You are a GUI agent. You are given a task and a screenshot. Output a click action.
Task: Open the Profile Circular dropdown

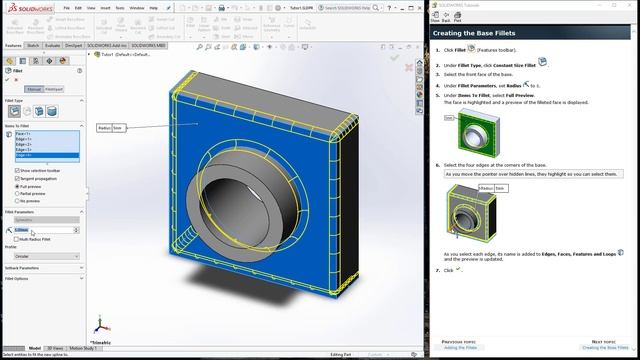click(47, 256)
